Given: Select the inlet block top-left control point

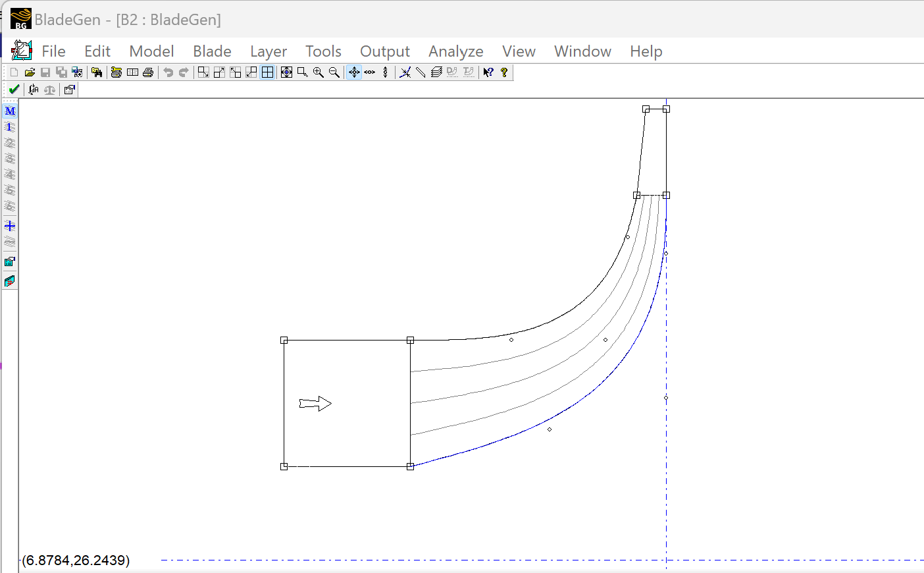Looking at the screenshot, I should [284, 341].
